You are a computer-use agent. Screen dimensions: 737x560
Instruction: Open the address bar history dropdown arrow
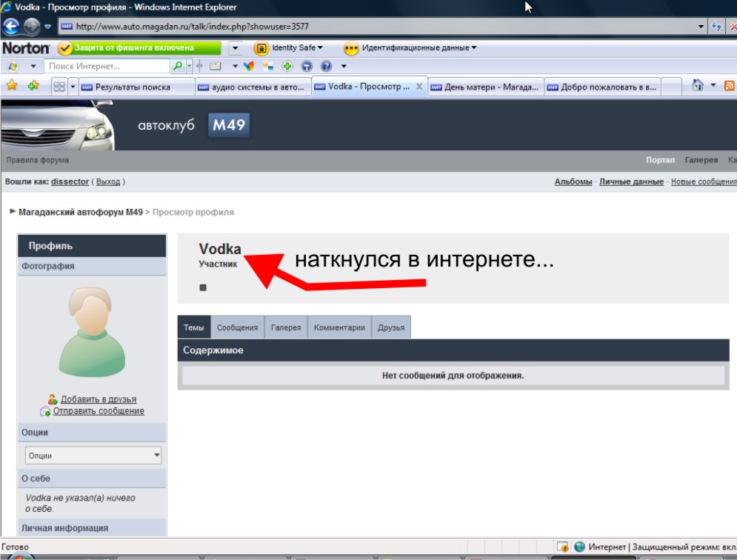pos(701,27)
